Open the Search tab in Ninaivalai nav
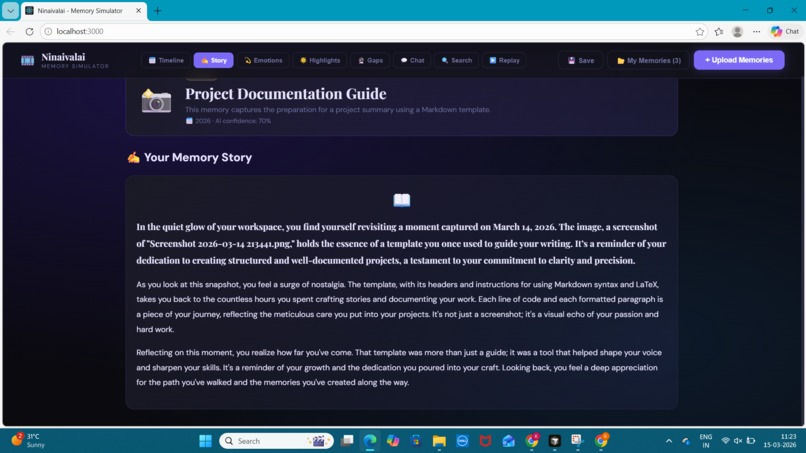The image size is (806, 453). pos(456,60)
